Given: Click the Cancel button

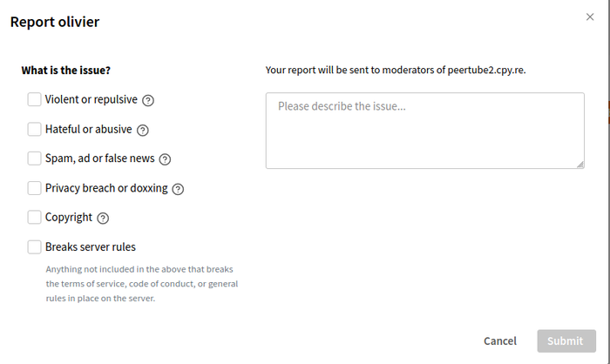Looking at the screenshot, I should coord(500,341).
